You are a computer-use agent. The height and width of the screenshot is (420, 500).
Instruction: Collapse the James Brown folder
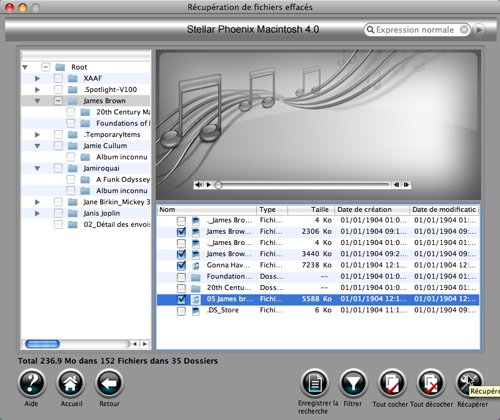pyautogui.click(x=37, y=101)
